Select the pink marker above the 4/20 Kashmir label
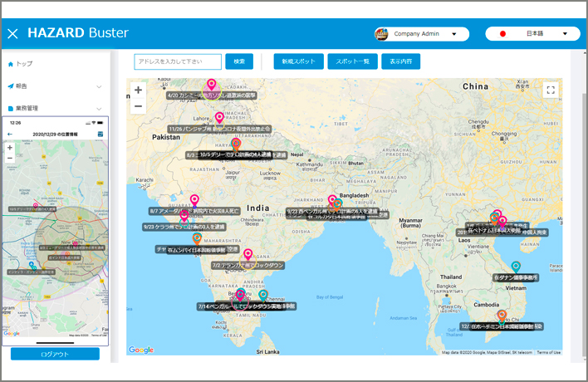Screen dimensions: 588x382 (x=212, y=85)
